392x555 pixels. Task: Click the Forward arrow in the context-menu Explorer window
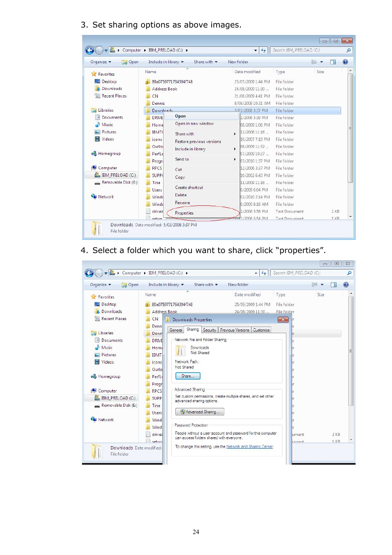pyautogui.click(x=99, y=50)
